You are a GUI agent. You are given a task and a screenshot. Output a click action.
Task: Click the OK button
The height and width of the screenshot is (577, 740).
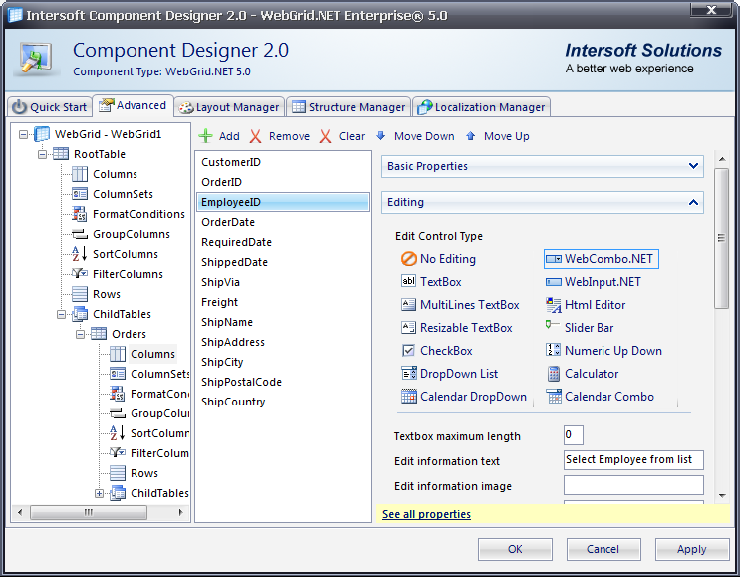click(515, 549)
